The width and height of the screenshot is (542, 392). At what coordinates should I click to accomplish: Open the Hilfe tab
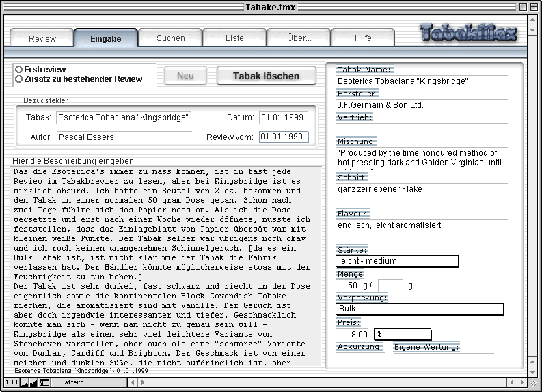point(363,38)
